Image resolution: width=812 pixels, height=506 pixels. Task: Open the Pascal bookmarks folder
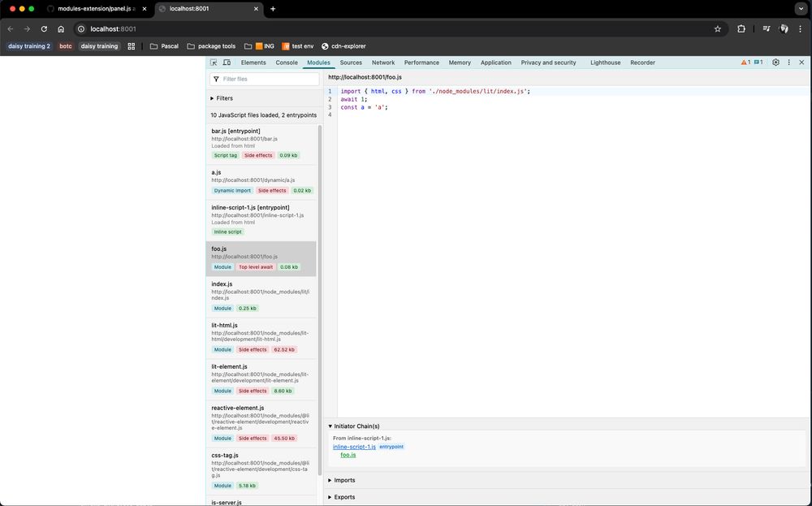(164, 46)
